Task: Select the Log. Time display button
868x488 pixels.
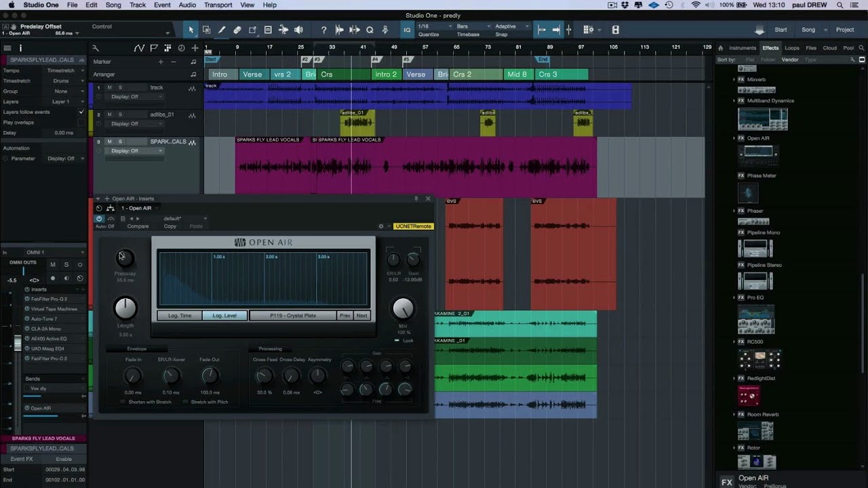Action: point(180,315)
